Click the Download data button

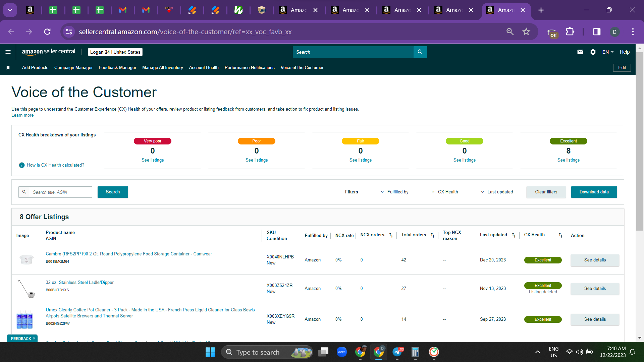(594, 192)
